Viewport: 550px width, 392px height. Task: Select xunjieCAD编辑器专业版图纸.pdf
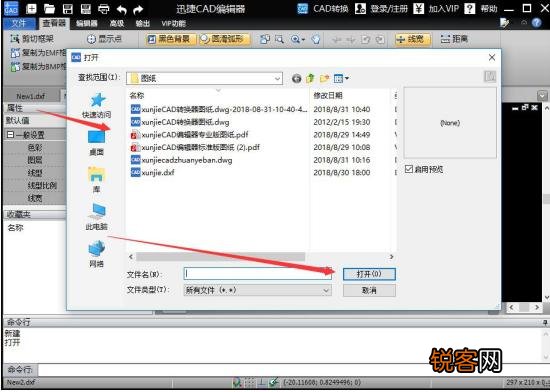click(189, 135)
